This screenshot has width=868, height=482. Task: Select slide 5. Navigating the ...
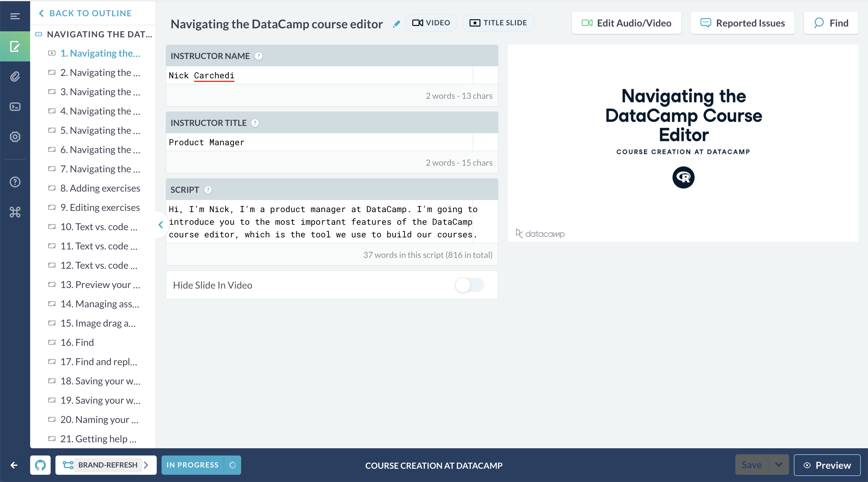pos(100,130)
